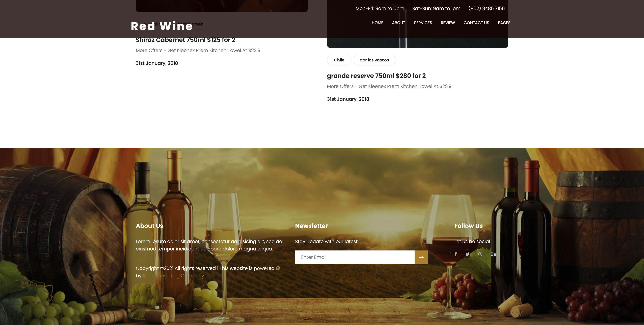Open grande reserve 750ml $280 for 2 offer

(376, 76)
